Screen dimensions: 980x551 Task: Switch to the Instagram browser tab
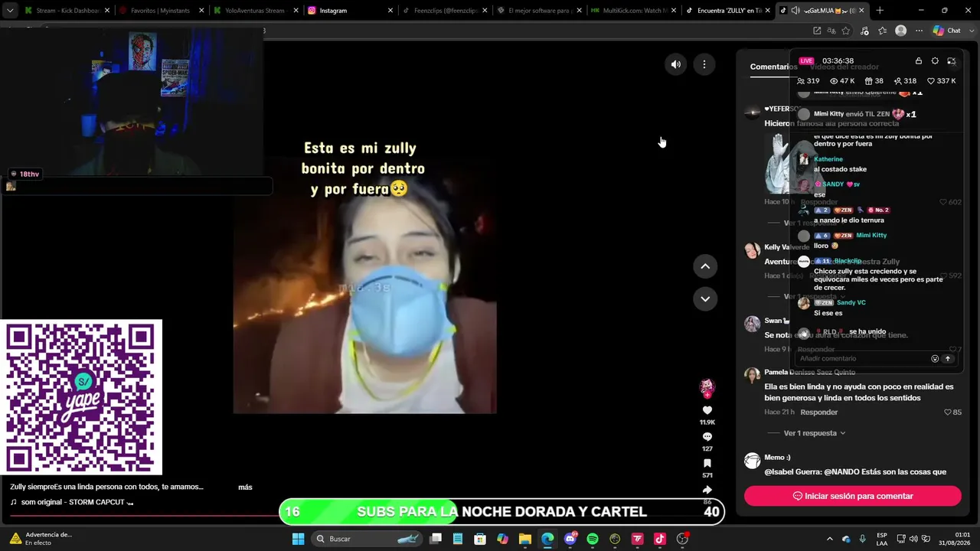tap(349, 11)
